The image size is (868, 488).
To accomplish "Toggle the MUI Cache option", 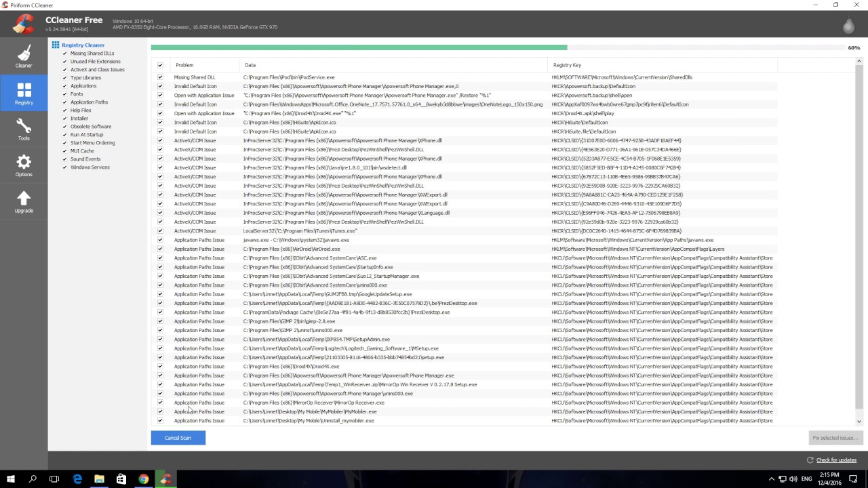I will click(x=65, y=151).
